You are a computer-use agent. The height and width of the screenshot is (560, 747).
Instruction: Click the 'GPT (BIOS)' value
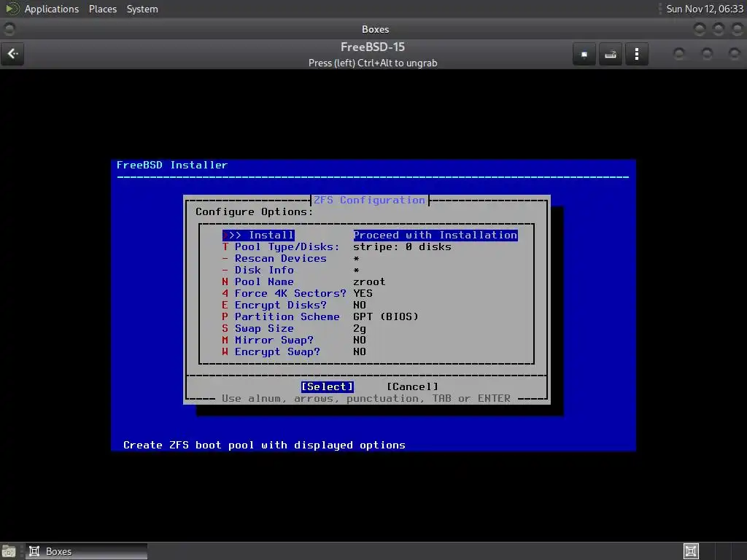point(386,316)
